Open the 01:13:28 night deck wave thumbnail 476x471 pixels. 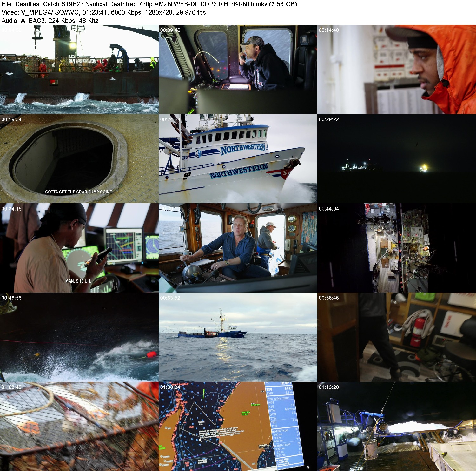coord(397,426)
